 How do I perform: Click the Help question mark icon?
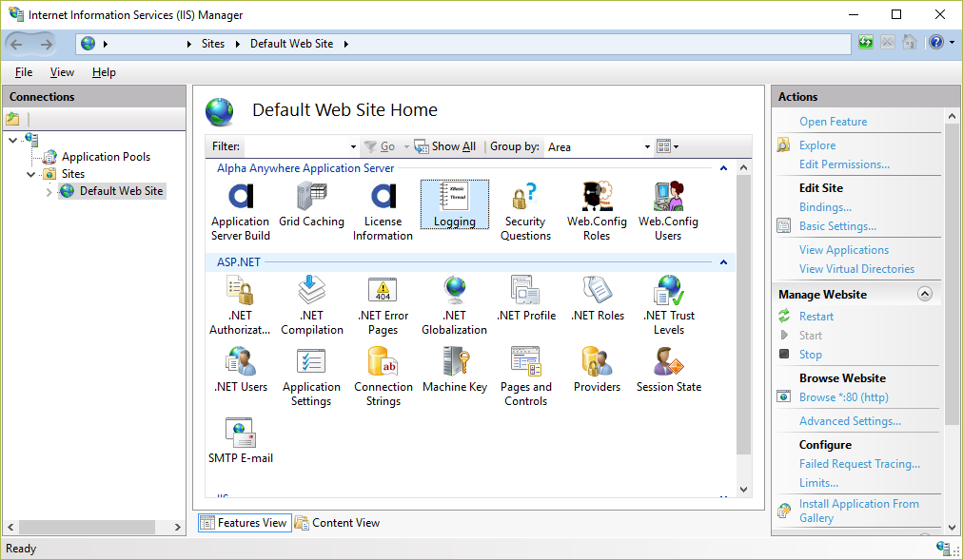[x=935, y=43]
